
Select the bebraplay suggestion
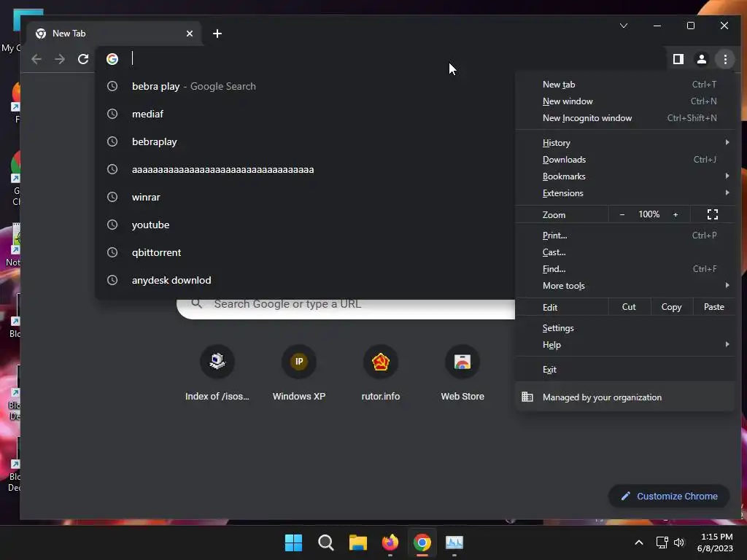point(305,141)
